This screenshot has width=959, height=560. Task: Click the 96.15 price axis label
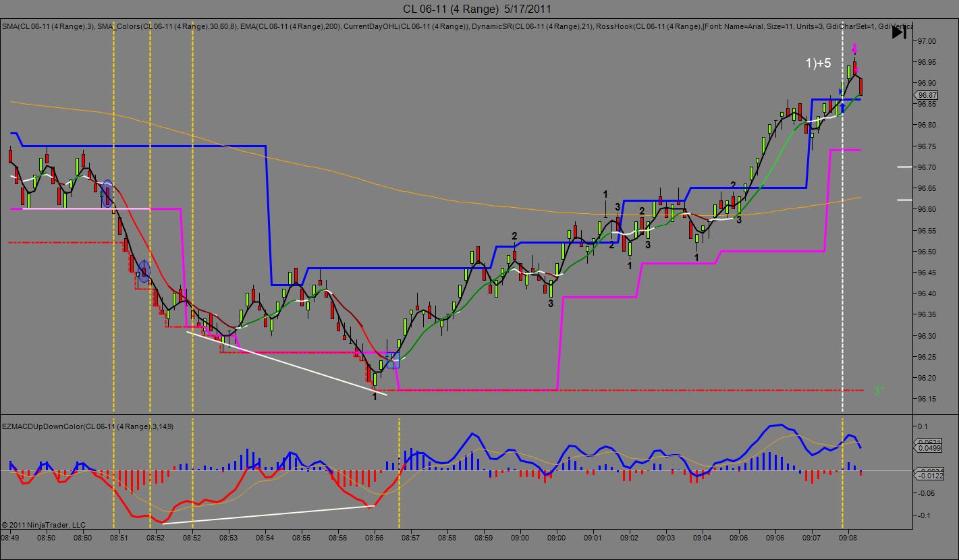[x=927, y=399]
